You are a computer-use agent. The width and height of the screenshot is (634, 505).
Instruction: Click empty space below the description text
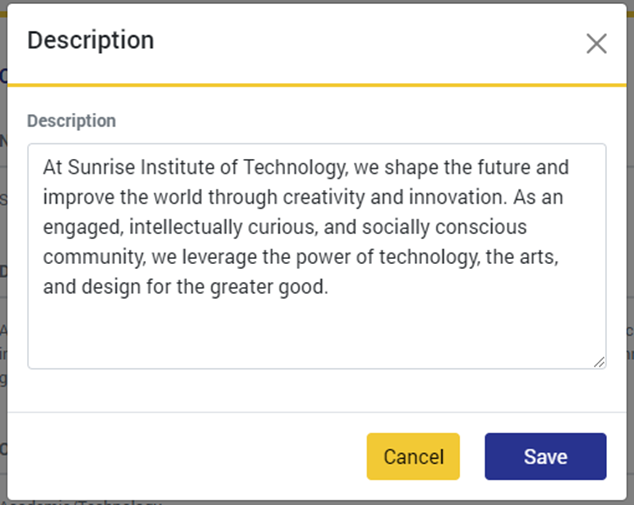[x=316, y=332]
